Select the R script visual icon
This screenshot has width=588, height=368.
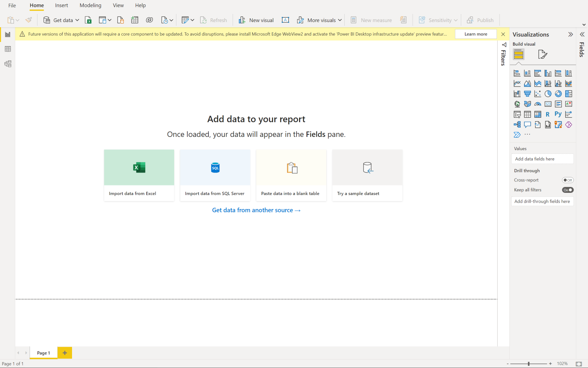coord(548,114)
